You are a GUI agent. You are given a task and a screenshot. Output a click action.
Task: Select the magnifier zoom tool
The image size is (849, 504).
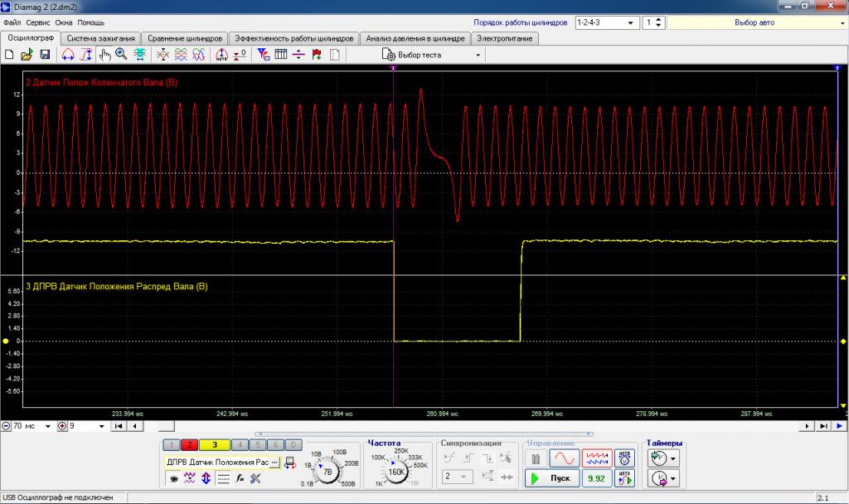[121, 55]
